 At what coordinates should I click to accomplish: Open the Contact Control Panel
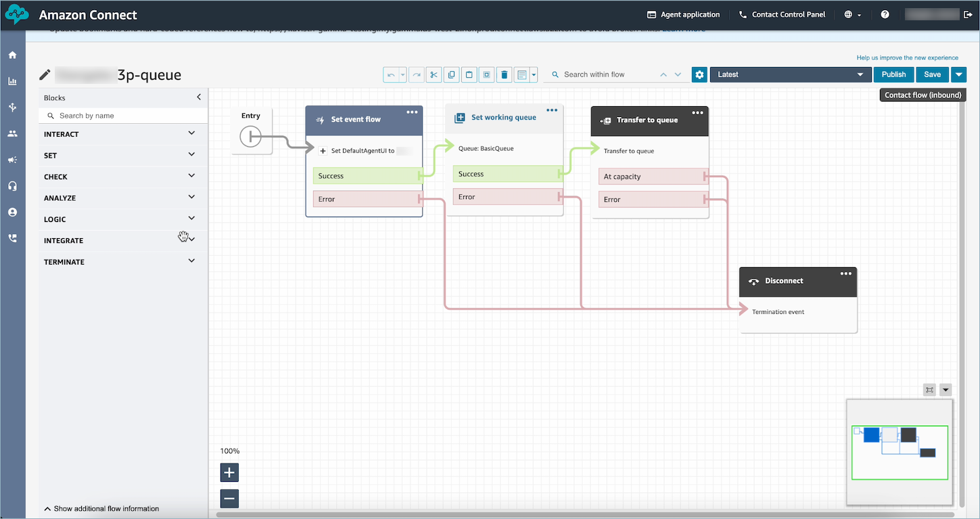pos(782,14)
